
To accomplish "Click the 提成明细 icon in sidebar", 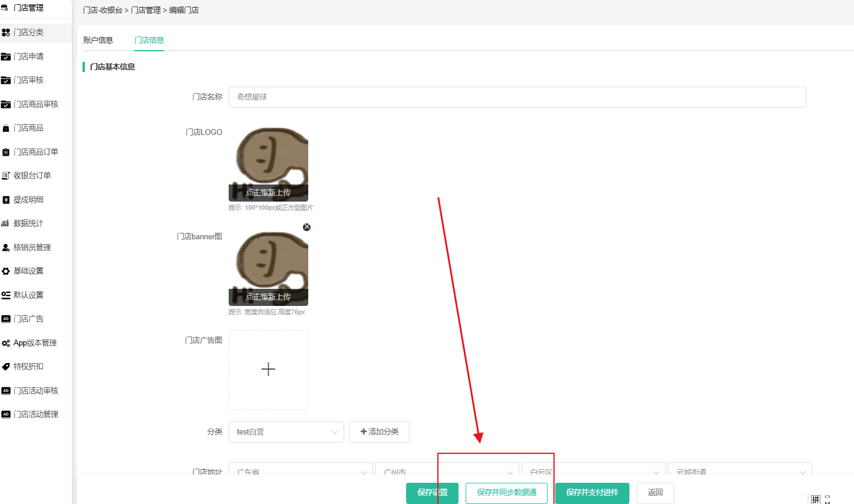I will tap(6, 200).
